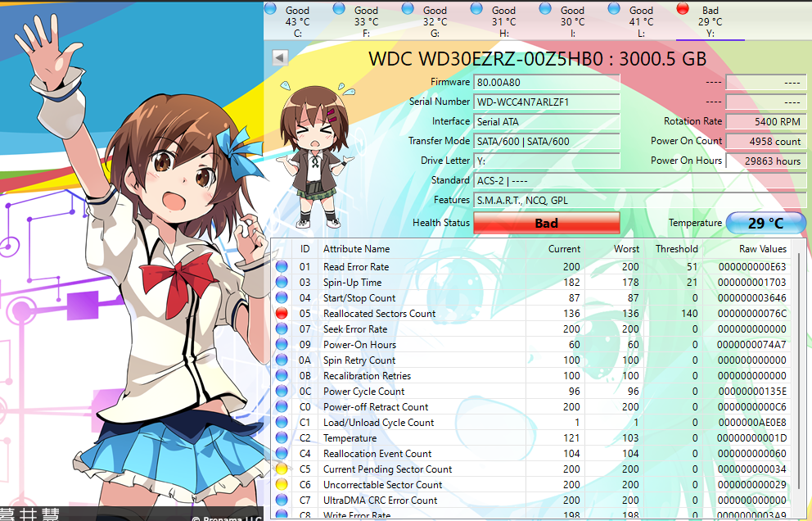The image size is (812, 521).
Task: Select the blue status orb for drive L:
Action: [x=614, y=8]
